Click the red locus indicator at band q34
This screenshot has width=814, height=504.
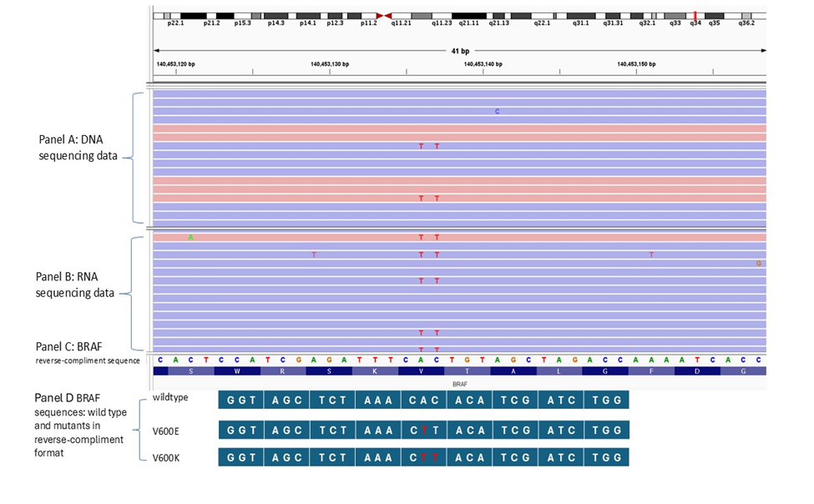[x=695, y=15]
